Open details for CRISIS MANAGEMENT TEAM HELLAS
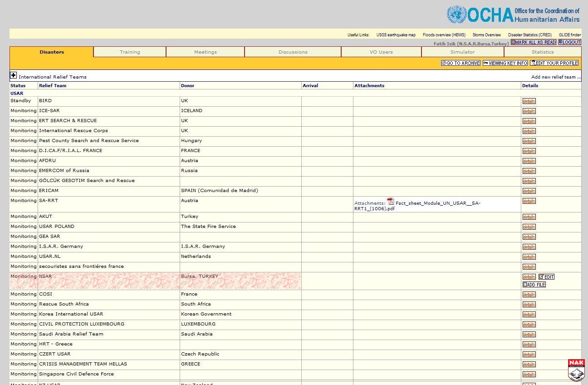Screen dimensions: 588x385 (529, 365)
